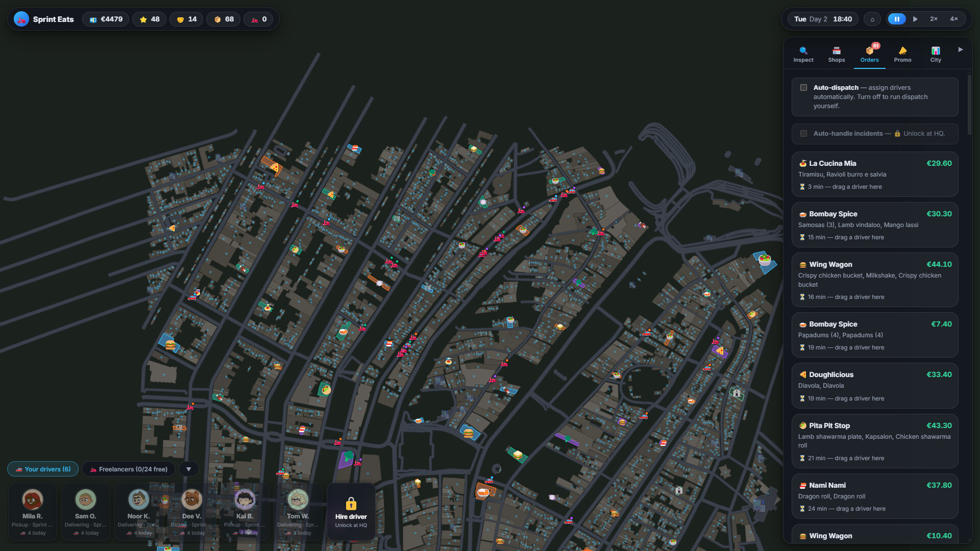Image resolution: width=980 pixels, height=551 pixels.
Task: Select driver Dee V. card
Action: 192,511
